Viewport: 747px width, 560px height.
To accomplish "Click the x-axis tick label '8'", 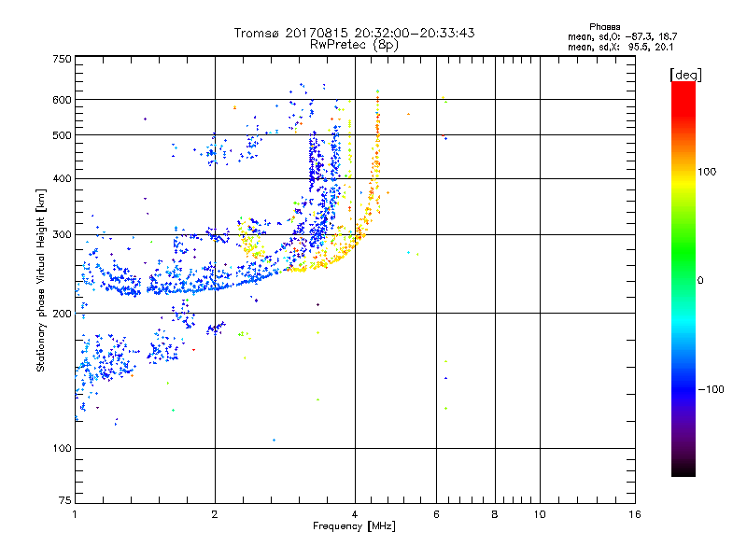I will (x=495, y=514).
